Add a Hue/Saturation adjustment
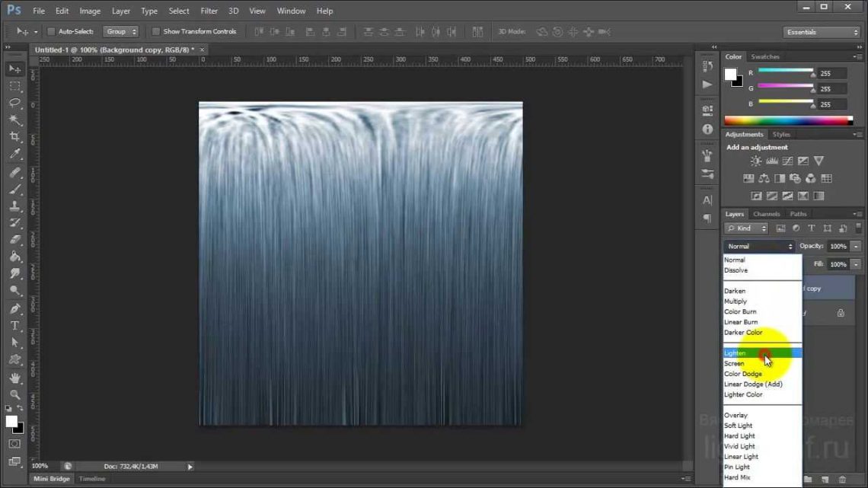The height and width of the screenshot is (488, 868). [x=748, y=179]
